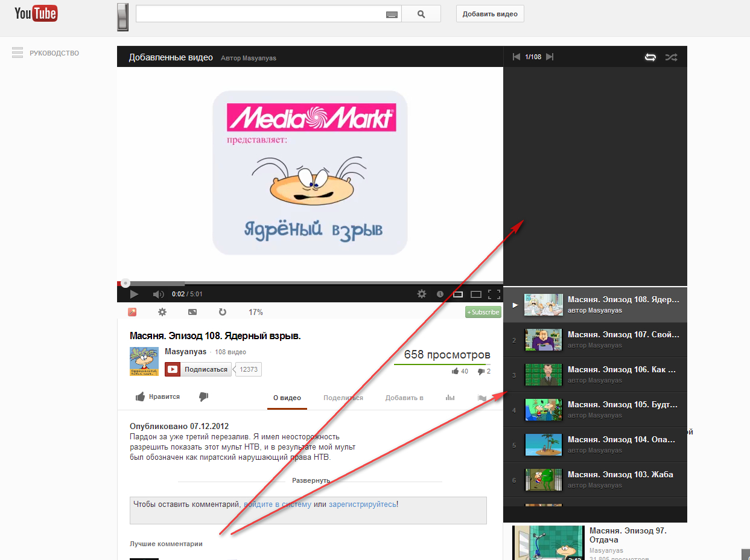Switch player to large size
The image size is (750, 560).
click(476, 294)
